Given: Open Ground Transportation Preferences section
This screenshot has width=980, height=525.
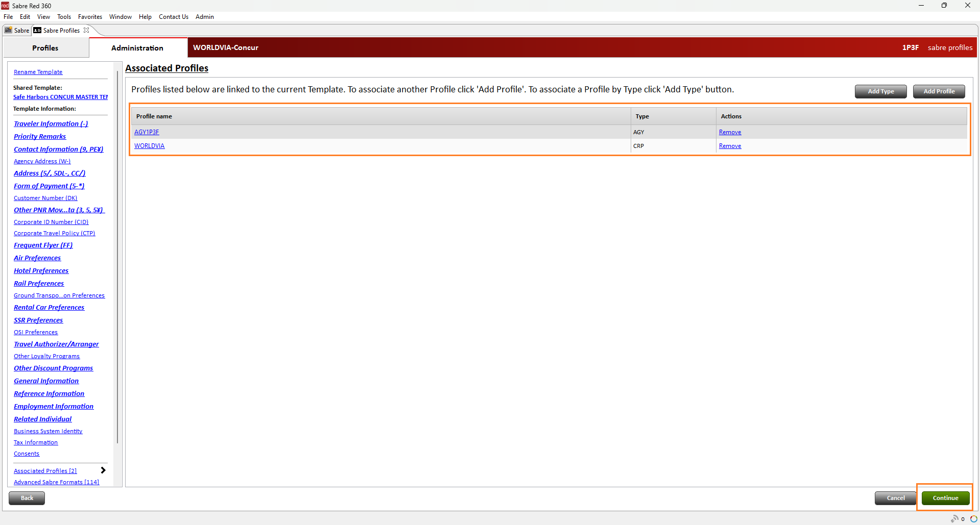Looking at the screenshot, I should tap(59, 295).
